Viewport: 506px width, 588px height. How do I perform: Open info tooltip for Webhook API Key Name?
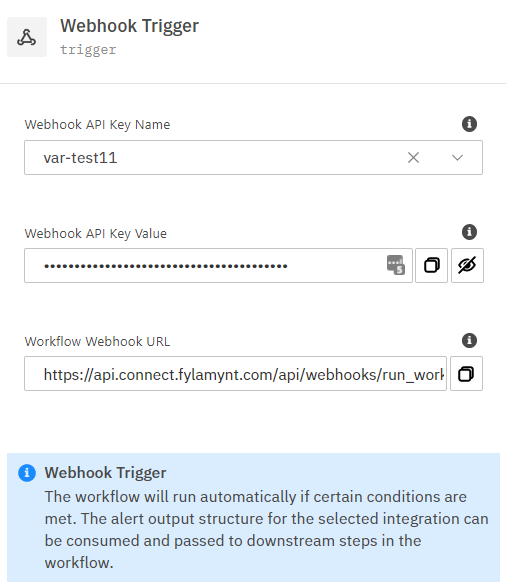pos(469,124)
